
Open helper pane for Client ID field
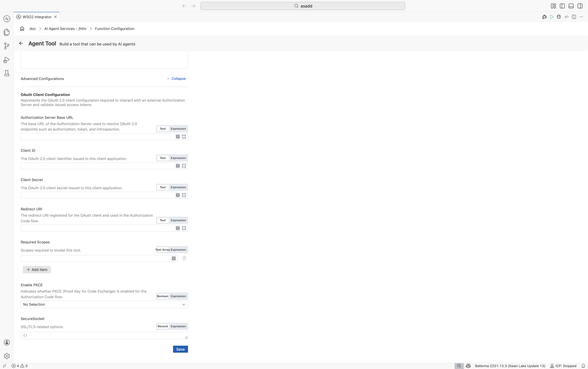click(x=178, y=166)
